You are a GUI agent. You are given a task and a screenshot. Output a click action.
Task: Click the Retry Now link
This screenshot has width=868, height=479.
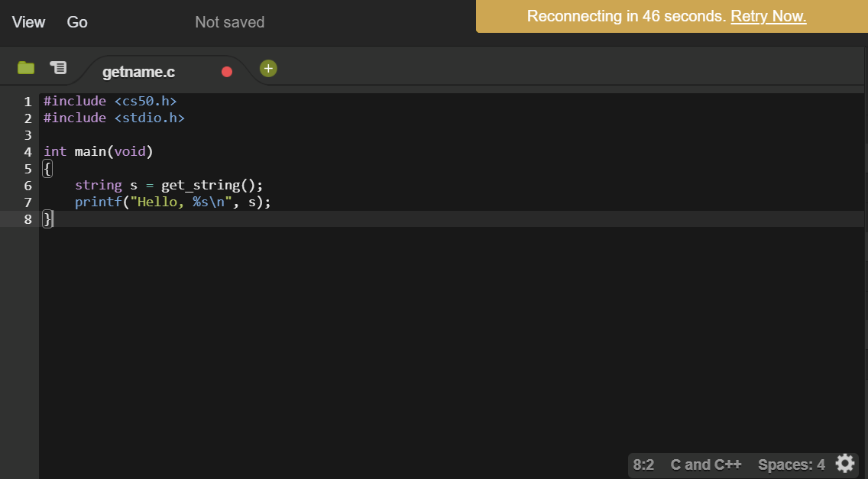pyautogui.click(x=768, y=16)
